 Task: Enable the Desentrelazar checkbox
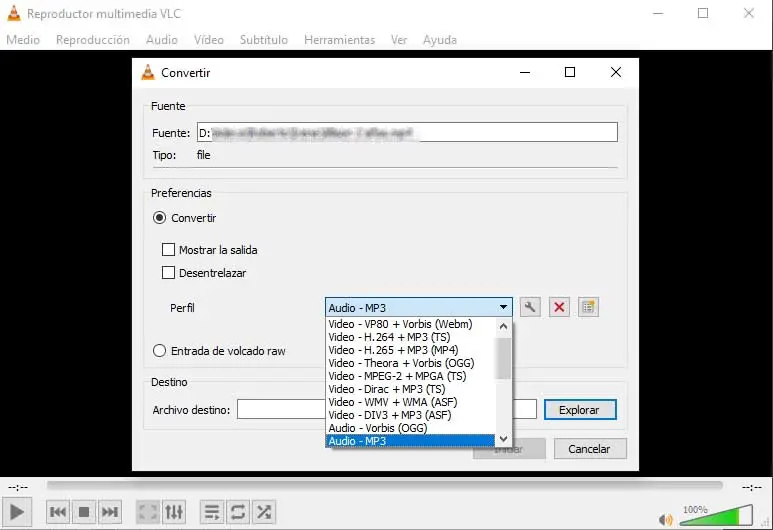[169, 272]
